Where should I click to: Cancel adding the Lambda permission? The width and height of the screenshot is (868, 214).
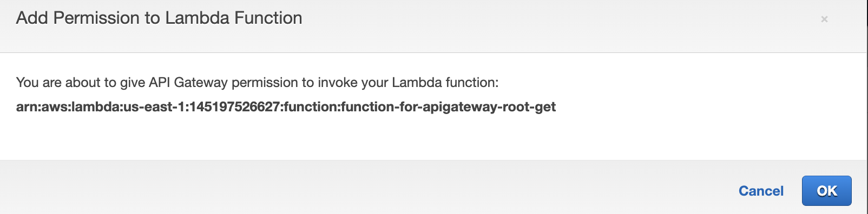(761, 191)
